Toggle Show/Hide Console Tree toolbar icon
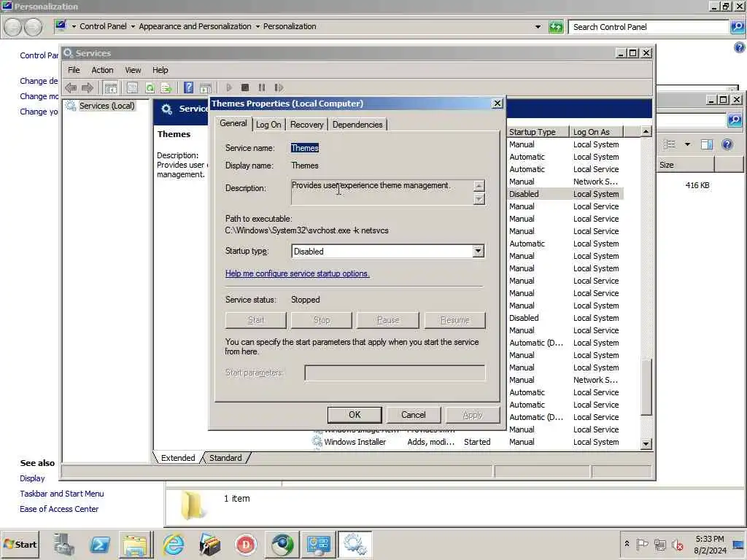The image size is (747, 560). pyautogui.click(x=111, y=87)
